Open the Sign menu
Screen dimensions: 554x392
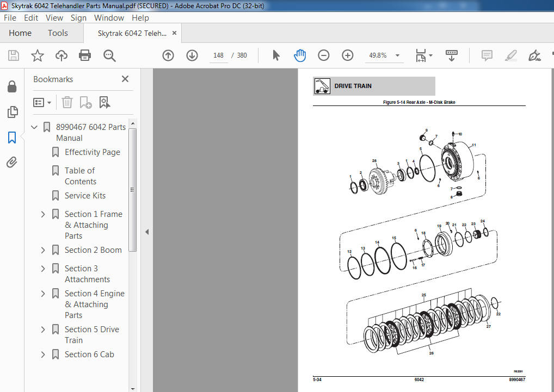tap(78, 17)
